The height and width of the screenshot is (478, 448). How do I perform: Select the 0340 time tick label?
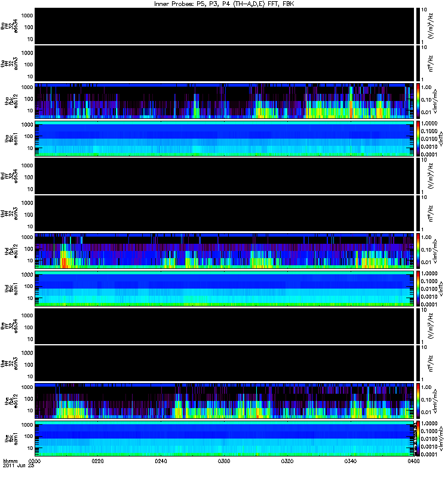click(x=350, y=461)
